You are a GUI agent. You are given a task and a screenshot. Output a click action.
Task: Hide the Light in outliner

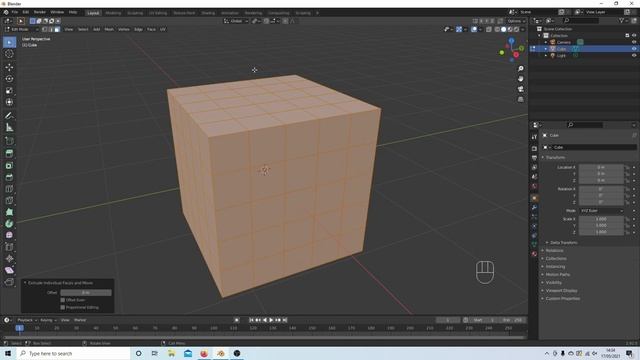634,55
